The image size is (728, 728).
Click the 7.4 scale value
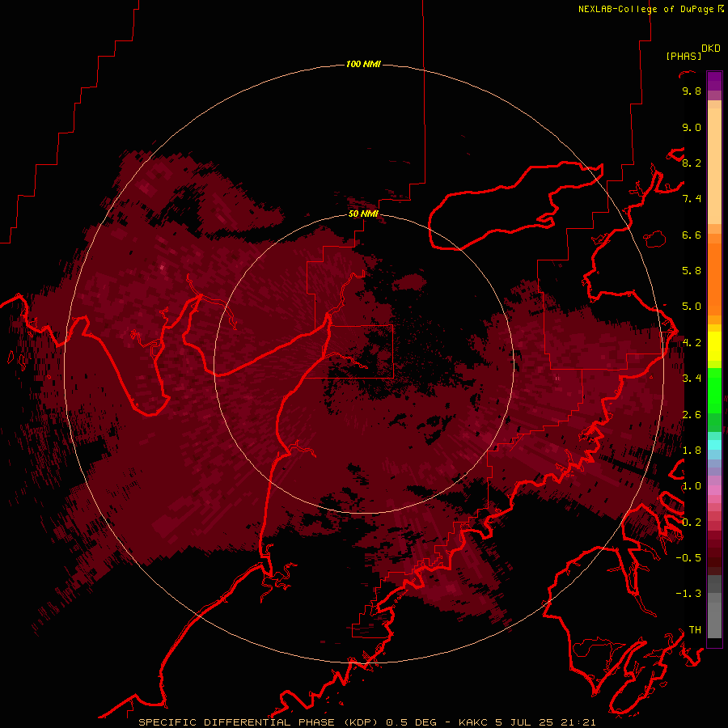[692, 199]
